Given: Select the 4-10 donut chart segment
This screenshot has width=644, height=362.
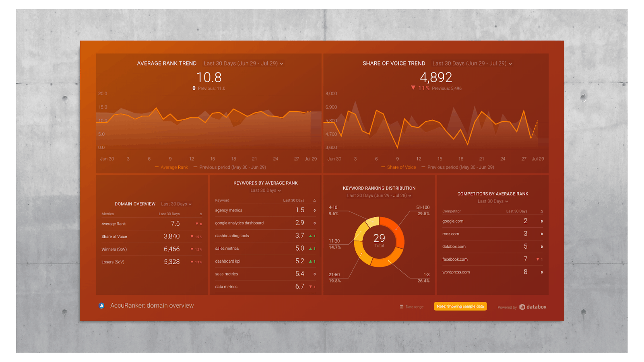Looking at the screenshot, I should point(374,222).
